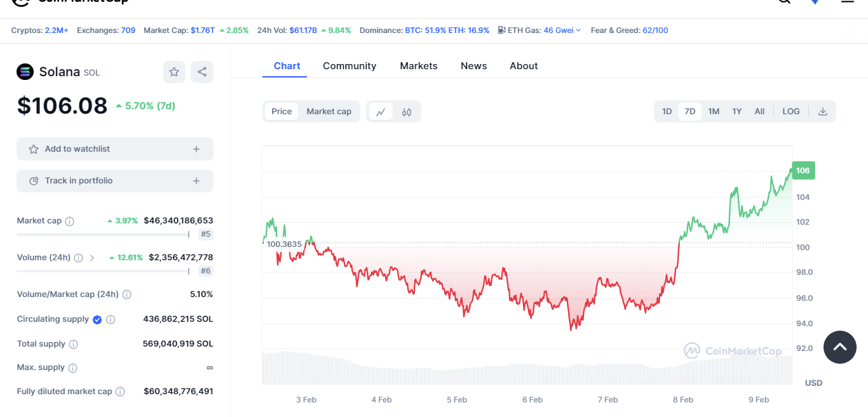Click the #6 volume rank badge
Viewport: 868px width, 417px height.
pyautogui.click(x=205, y=272)
